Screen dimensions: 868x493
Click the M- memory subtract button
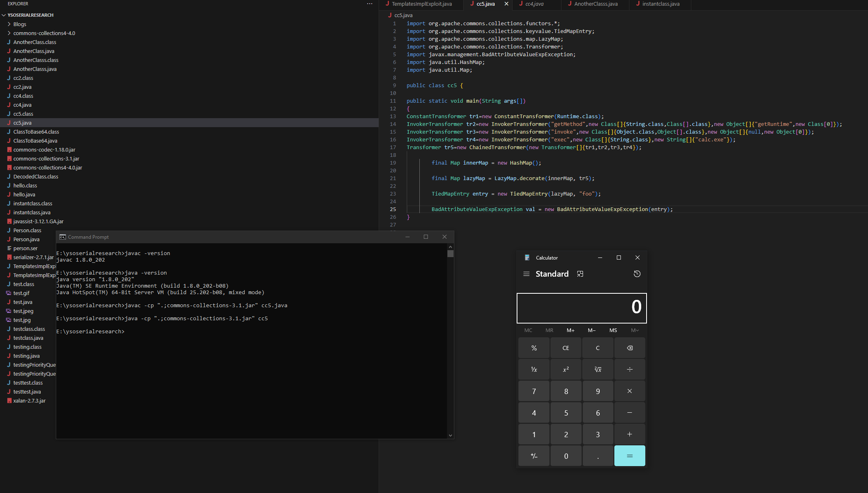click(x=592, y=330)
